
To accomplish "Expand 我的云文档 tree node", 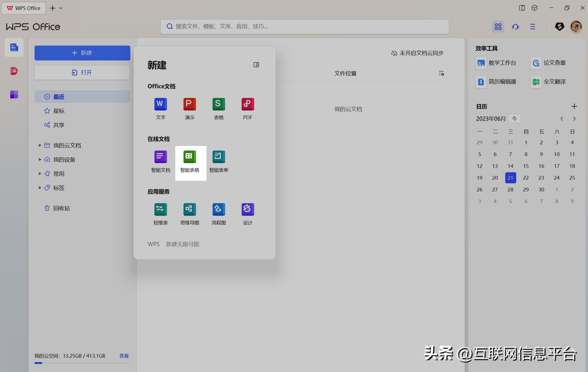I will click(40, 145).
